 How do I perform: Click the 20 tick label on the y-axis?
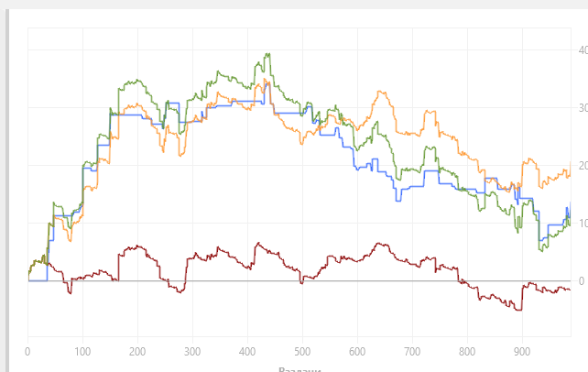(x=582, y=165)
